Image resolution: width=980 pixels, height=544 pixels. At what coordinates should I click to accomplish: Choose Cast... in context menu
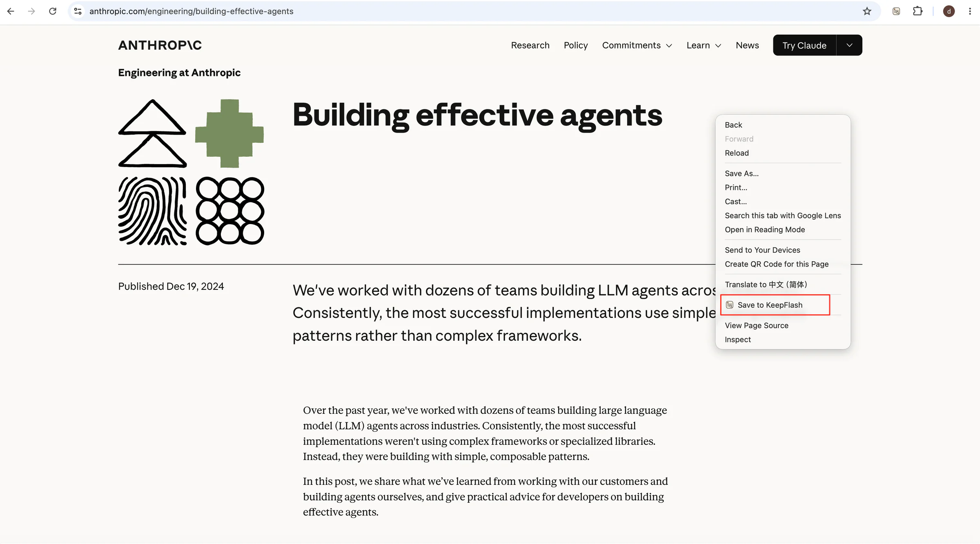pyautogui.click(x=783, y=202)
